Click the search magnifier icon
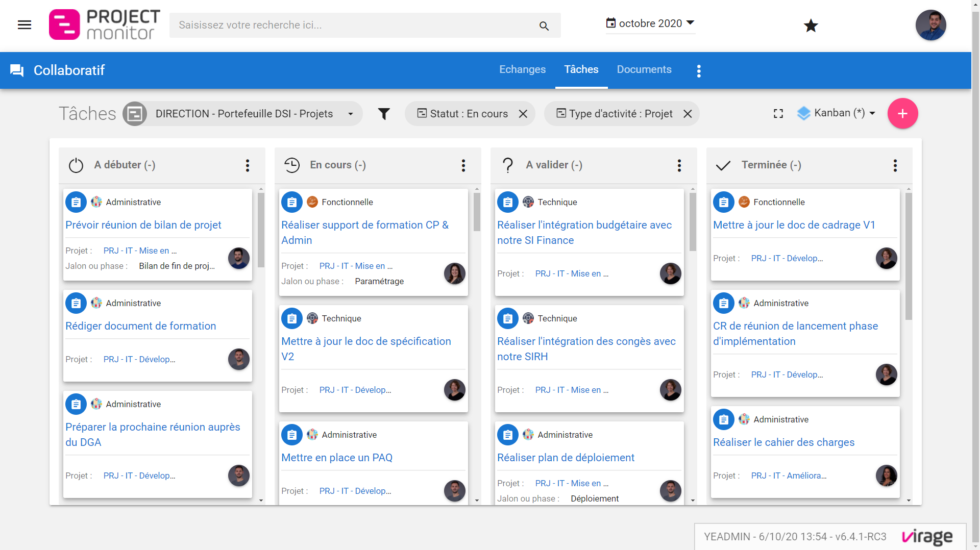 pos(544,26)
